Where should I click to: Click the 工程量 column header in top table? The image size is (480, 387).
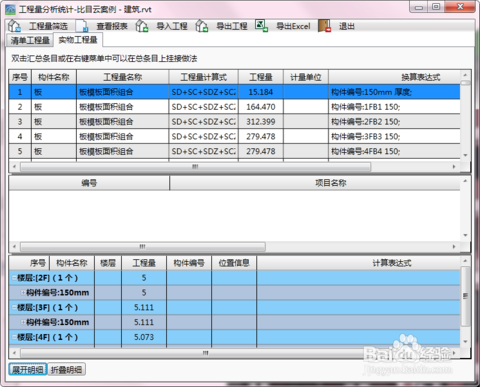click(261, 77)
